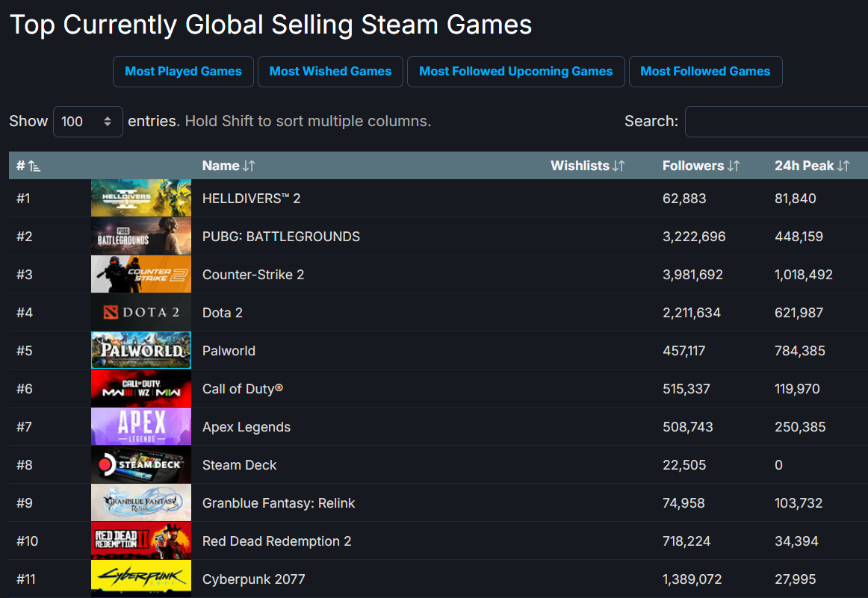Click the Palworld thumbnail image
Image resolution: width=868 pixels, height=598 pixels.
[x=141, y=350]
